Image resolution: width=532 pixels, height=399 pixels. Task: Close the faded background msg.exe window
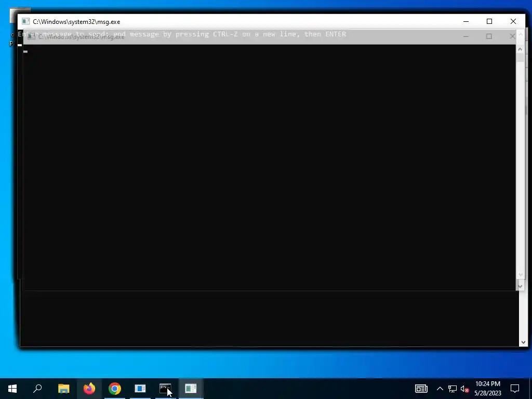point(512,36)
